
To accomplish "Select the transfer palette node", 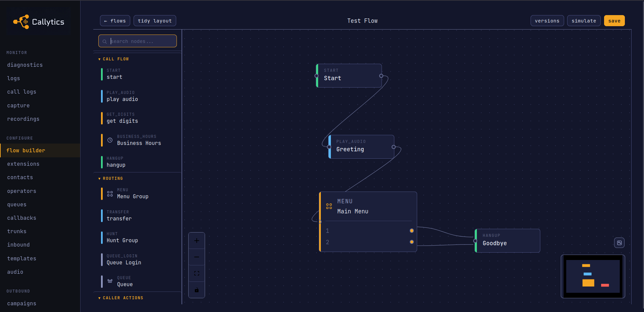I will click(x=138, y=216).
